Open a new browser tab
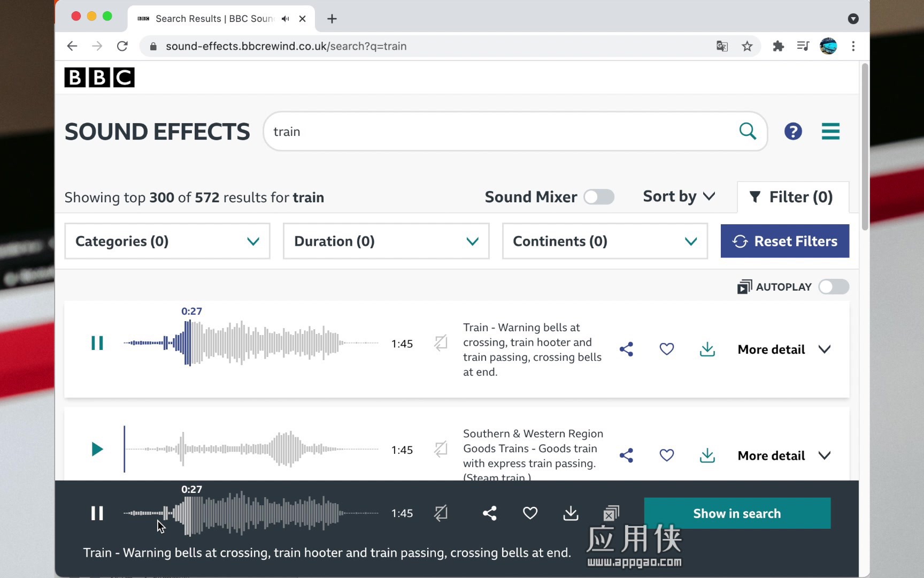This screenshot has height=578, width=924. 332,19
